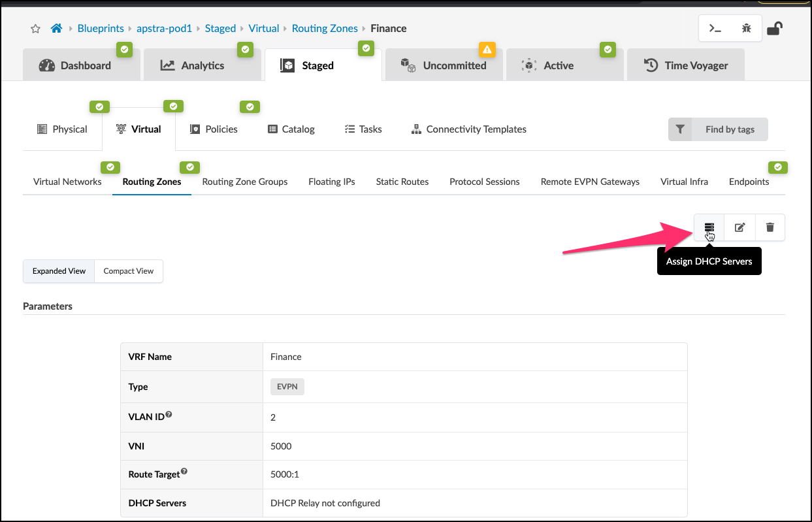
Task: Star this page as favorite
Action: coord(36,29)
